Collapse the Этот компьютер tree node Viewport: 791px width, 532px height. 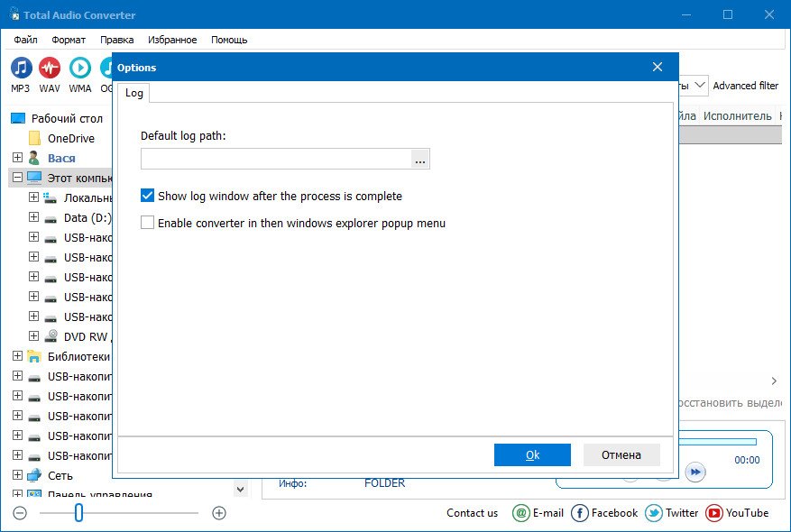[17, 178]
